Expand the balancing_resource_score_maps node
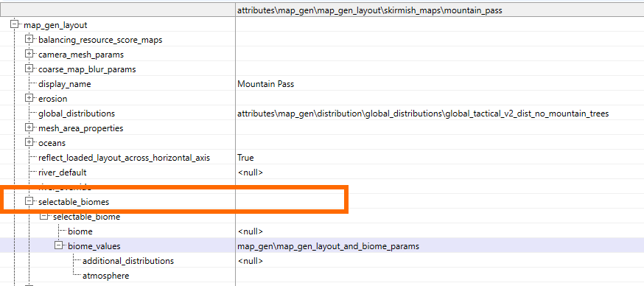644x286 pixels. pos(29,40)
